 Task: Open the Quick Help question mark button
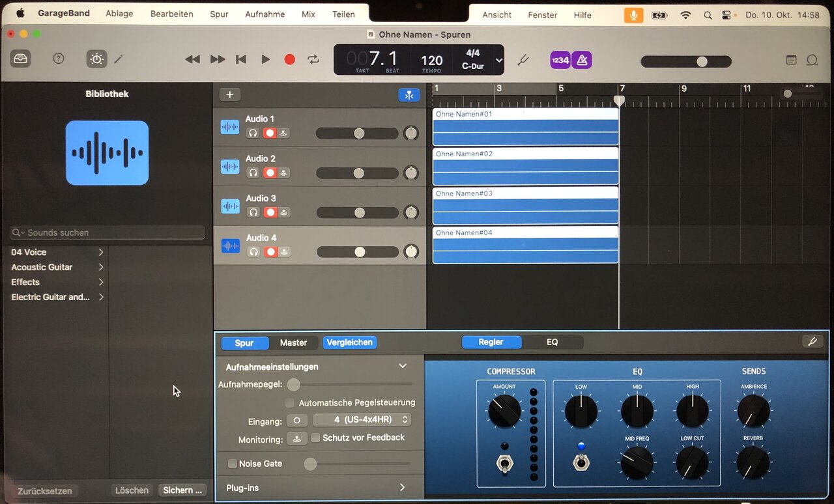click(59, 59)
